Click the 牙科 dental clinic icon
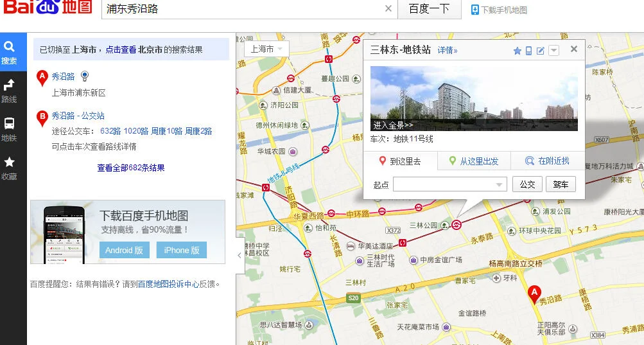 pos(496,278)
